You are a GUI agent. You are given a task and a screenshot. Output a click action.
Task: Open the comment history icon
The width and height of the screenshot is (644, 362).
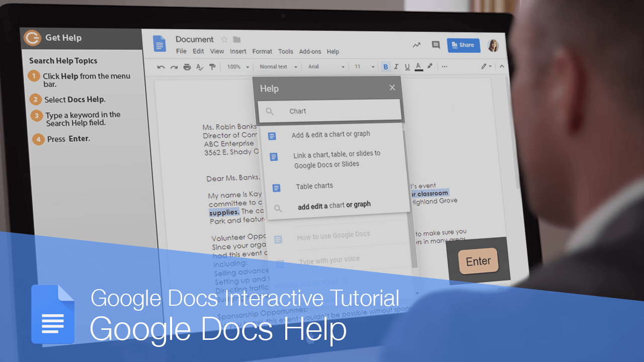436,45
